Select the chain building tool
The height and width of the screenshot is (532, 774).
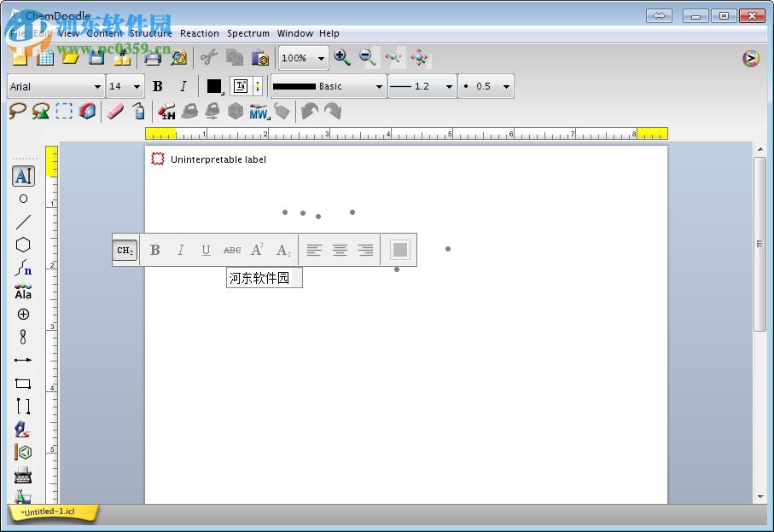(23, 269)
